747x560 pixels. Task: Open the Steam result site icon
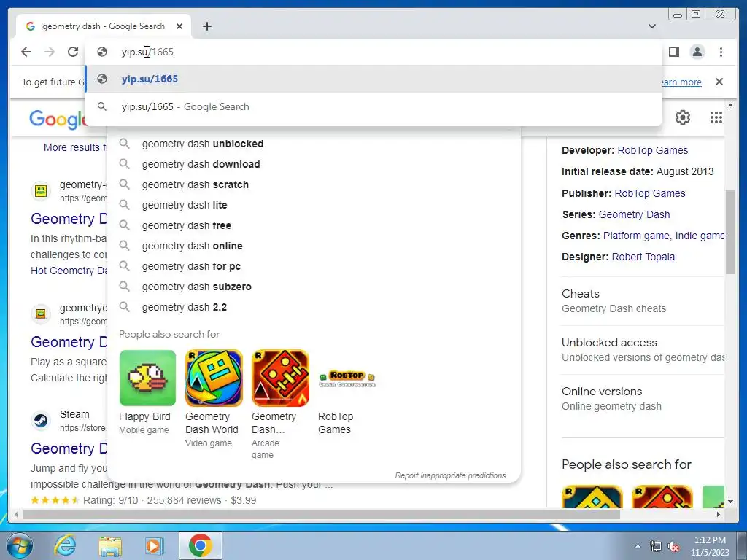click(41, 421)
